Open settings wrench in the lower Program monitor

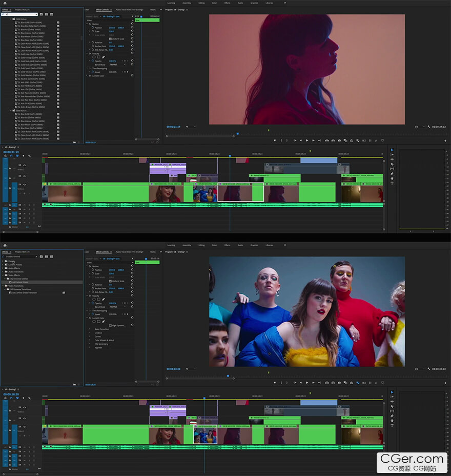(428, 369)
